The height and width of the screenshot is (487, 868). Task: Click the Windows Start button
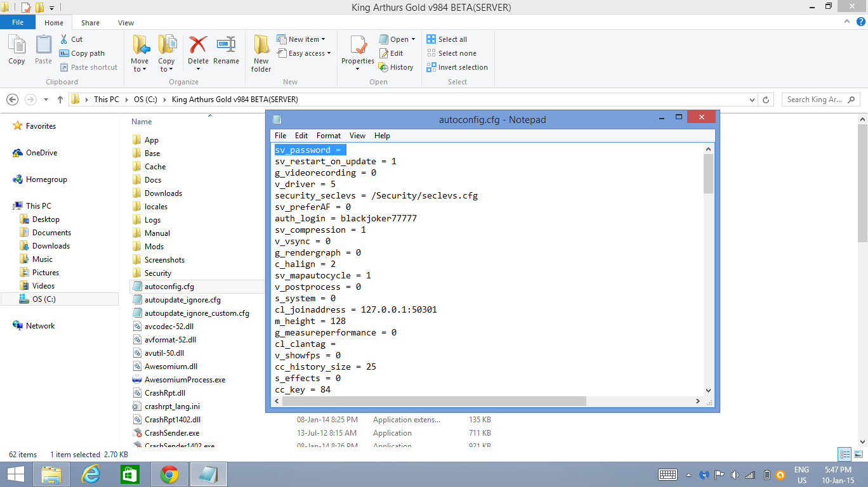pyautogui.click(x=16, y=474)
